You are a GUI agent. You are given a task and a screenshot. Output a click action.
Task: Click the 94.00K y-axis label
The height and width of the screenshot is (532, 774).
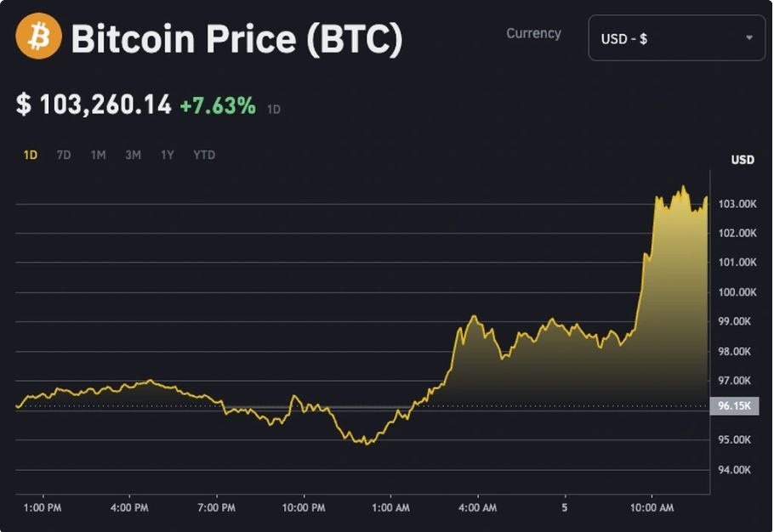(x=737, y=469)
